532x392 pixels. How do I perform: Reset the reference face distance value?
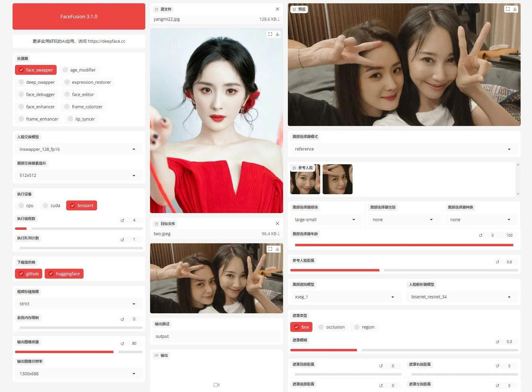click(x=497, y=262)
